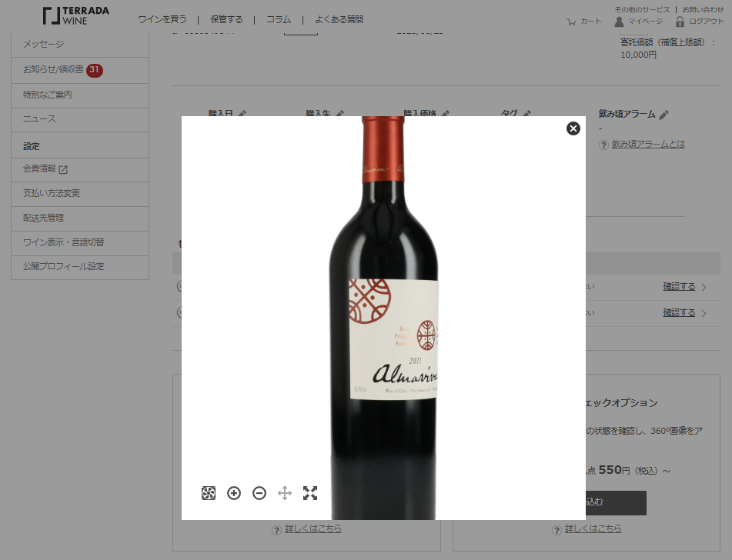Edit 購入日 with the pencil icon

pos(242,113)
